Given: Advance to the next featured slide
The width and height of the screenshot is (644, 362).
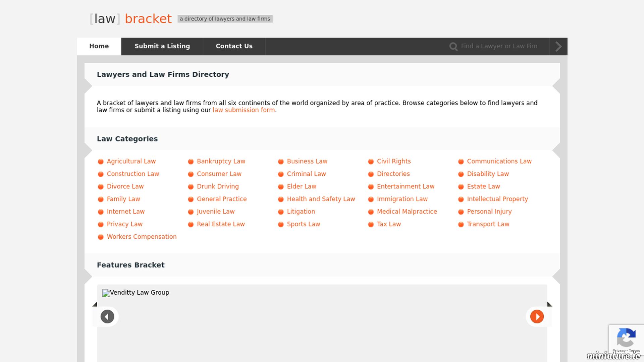Looking at the screenshot, I should coord(537,316).
